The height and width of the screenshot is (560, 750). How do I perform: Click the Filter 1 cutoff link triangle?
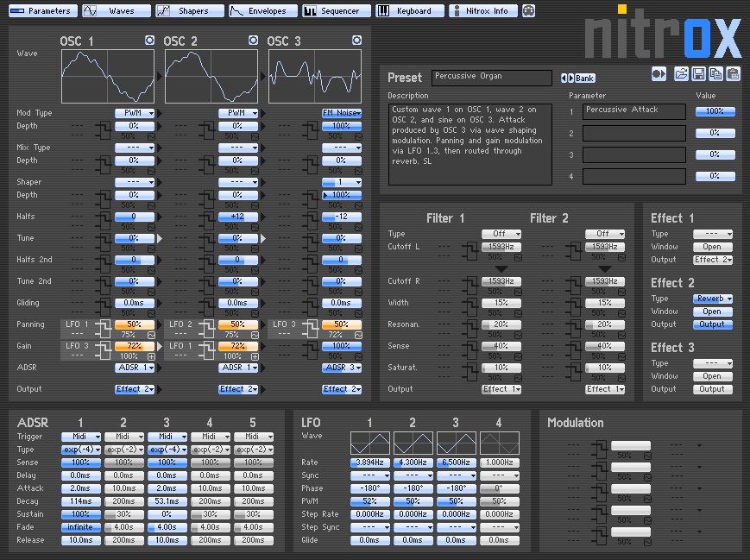tap(501, 269)
